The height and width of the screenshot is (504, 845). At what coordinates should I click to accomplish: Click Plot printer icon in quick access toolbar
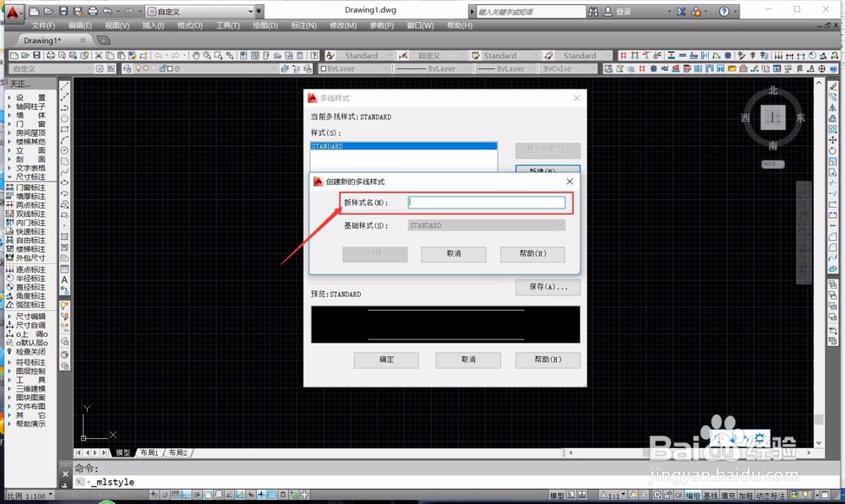point(93,11)
